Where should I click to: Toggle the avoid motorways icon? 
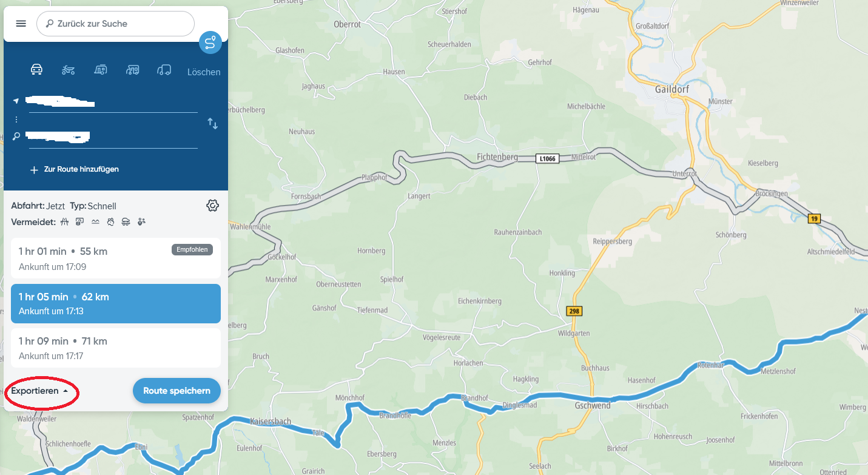65,222
